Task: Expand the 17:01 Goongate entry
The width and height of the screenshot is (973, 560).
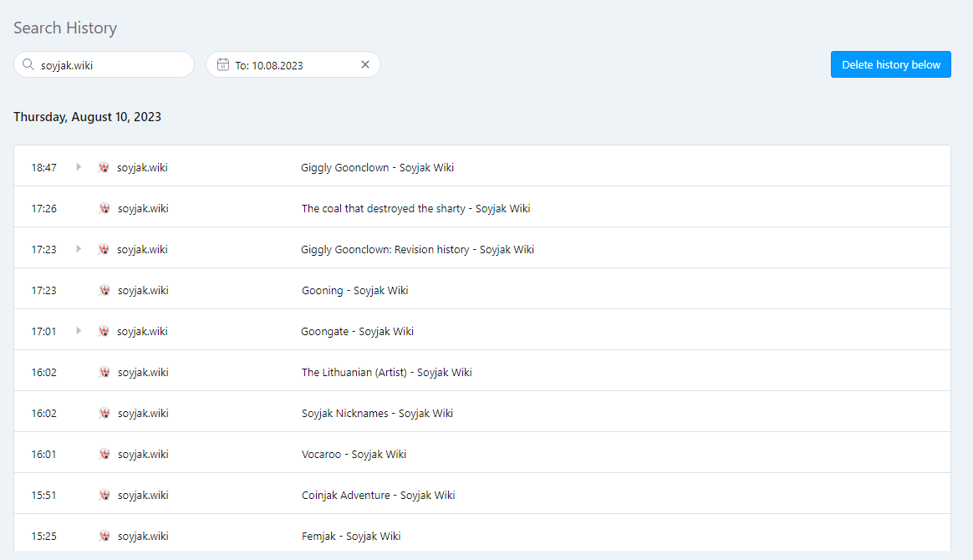Action: [79, 331]
